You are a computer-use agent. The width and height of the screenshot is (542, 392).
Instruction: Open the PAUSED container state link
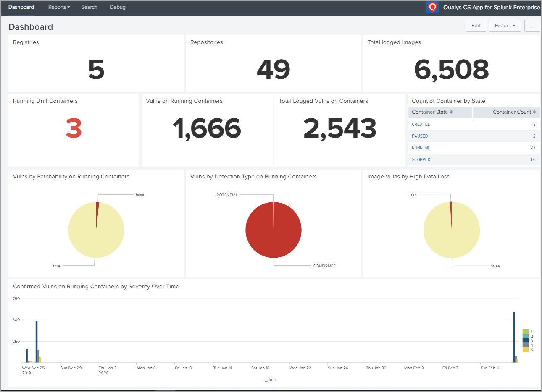pyautogui.click(x=420, y=136)
